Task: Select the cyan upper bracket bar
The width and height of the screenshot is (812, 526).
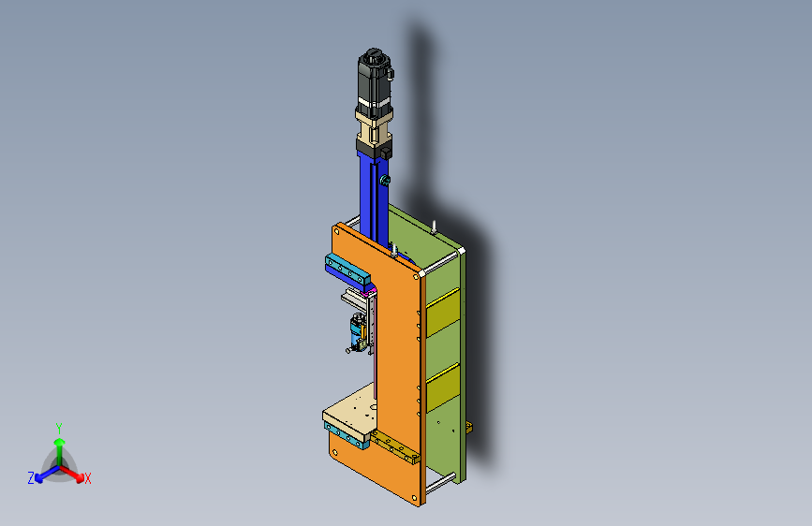Action: pos(348,270)
